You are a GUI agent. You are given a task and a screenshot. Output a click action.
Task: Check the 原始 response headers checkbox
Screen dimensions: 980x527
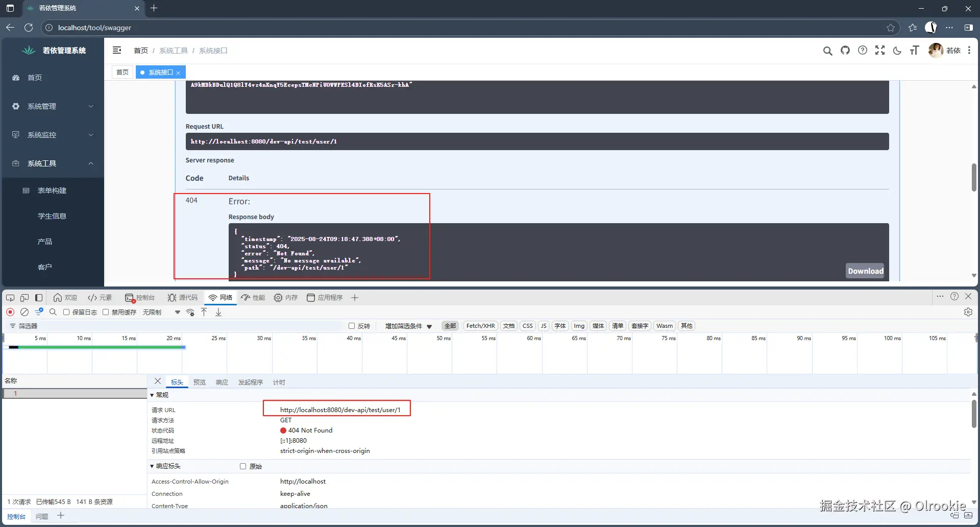coord(243,466)
